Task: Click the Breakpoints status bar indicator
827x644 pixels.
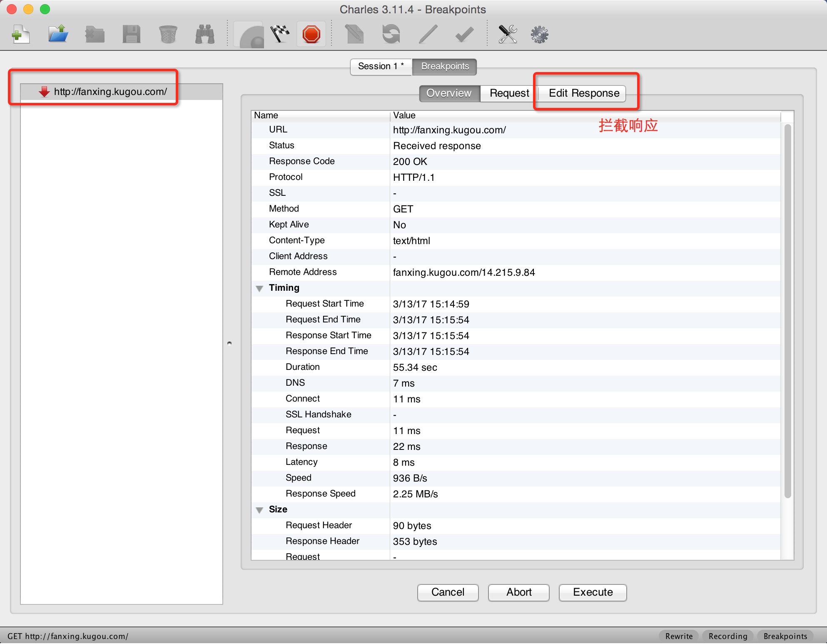Action: click(785, 636)
